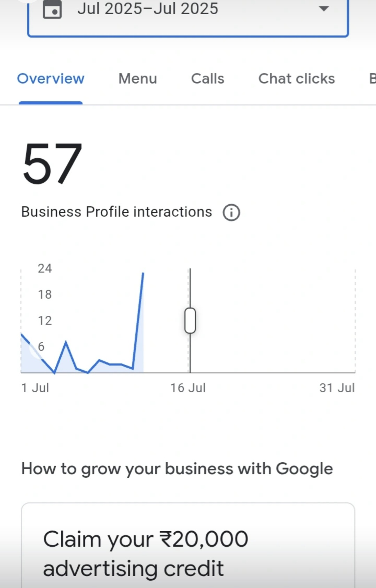Go to the Chat clicks tab
Image resolution: width=376 pixels, height=588 pixels.
coord(297,79)
